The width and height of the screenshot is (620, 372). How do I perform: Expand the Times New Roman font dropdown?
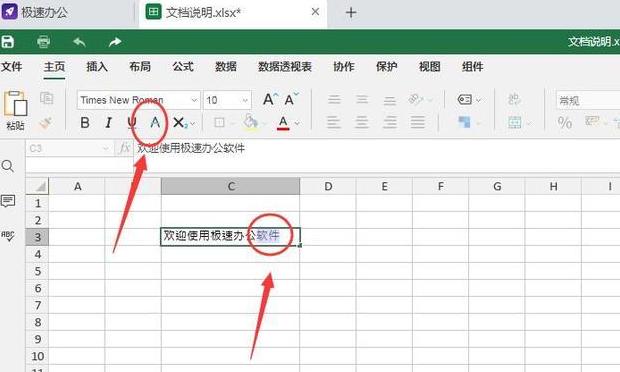[194, 100]
